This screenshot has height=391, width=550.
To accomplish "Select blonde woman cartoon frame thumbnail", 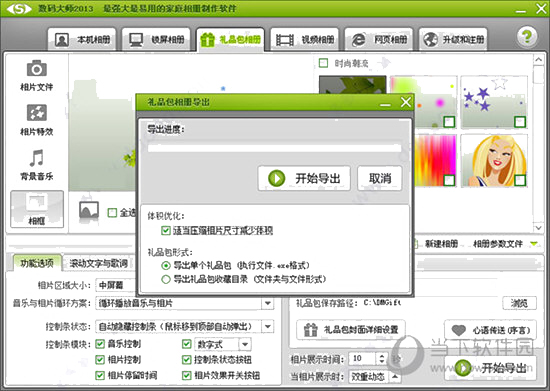I will pyautogui.click(x=494, y=161).
